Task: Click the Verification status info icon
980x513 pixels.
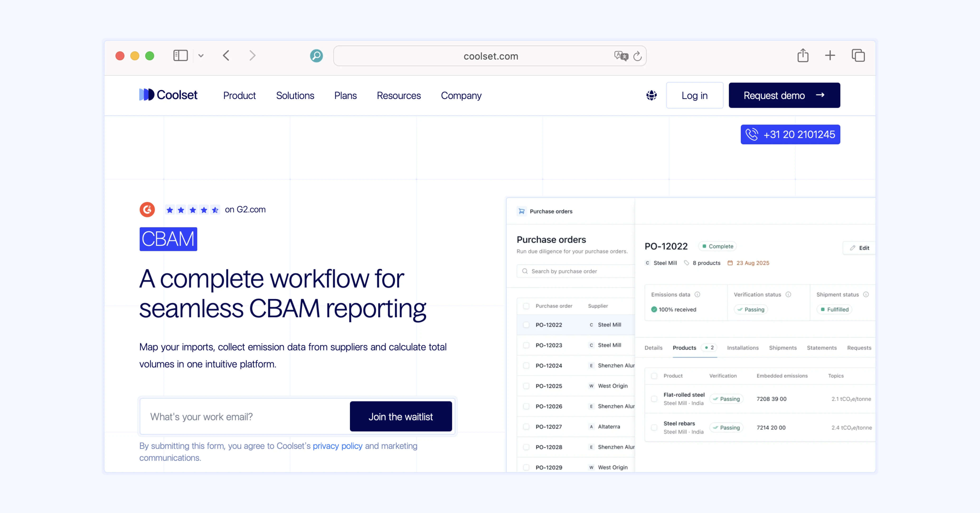Action: [x=788, y=294]
